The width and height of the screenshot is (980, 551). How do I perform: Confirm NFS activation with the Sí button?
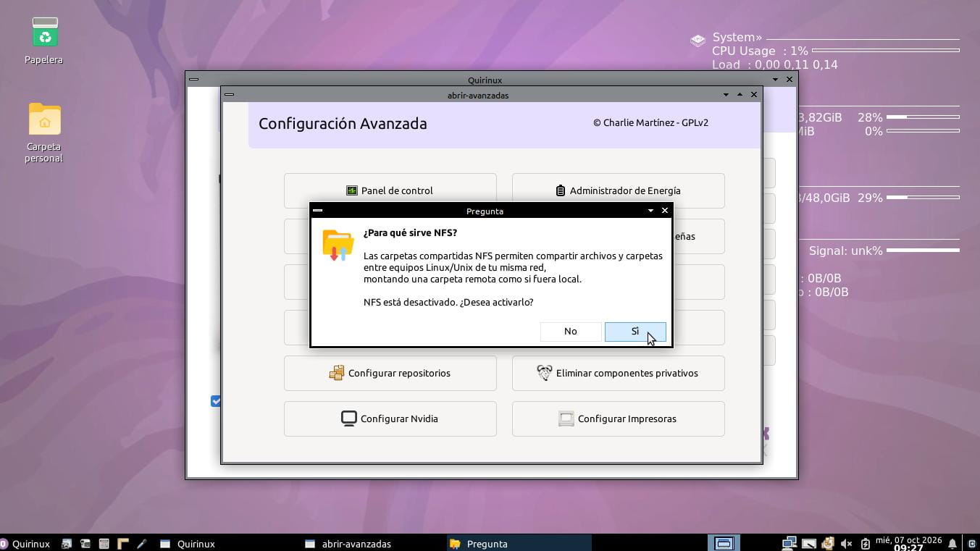pos(635,331)
